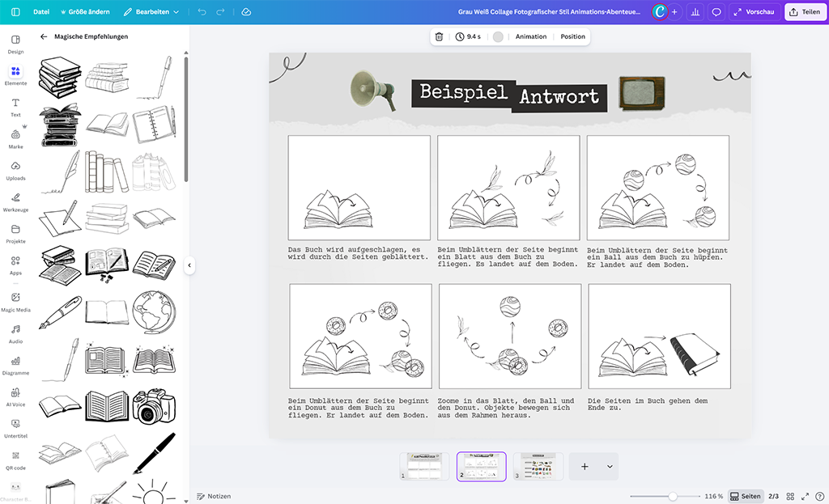This screenshot has height=504, width=829.
Task: Select the megaphone image
Action: pos(372,91)
